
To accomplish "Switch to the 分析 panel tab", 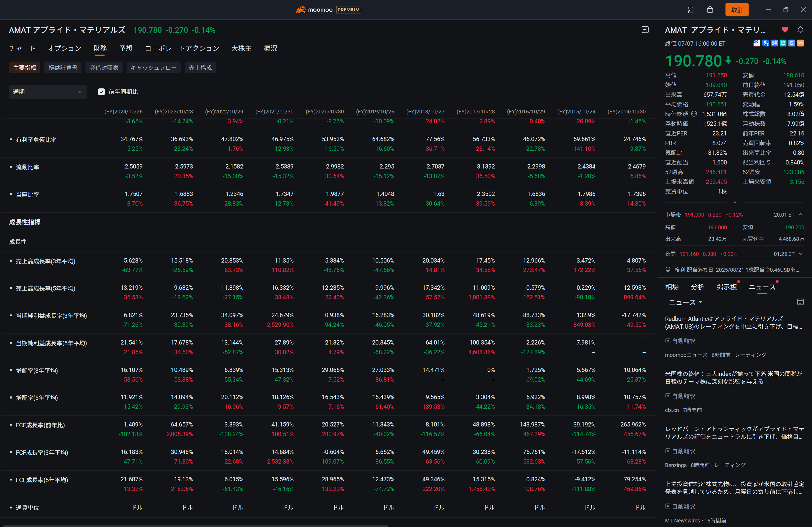I will click(698, 287).
